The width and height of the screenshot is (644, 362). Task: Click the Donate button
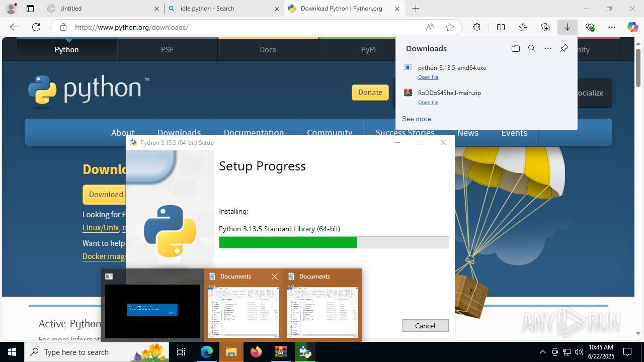pos(370,93)
